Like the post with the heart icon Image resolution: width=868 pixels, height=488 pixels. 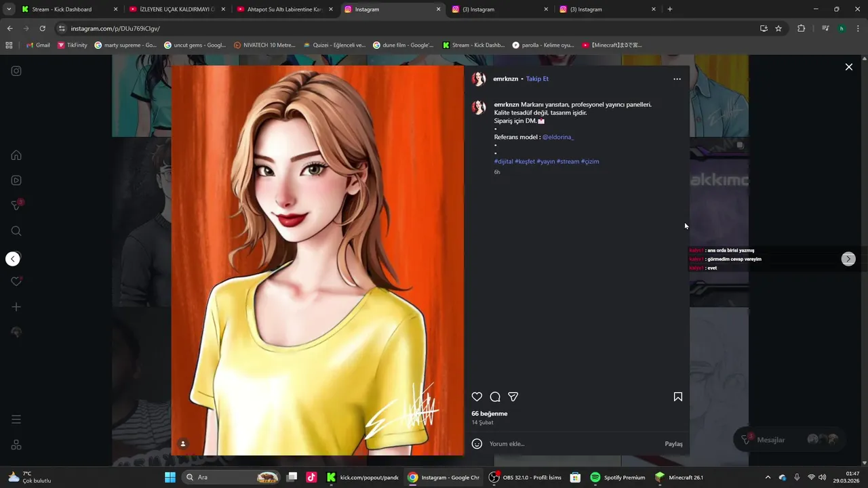click(x=477, y=397)
